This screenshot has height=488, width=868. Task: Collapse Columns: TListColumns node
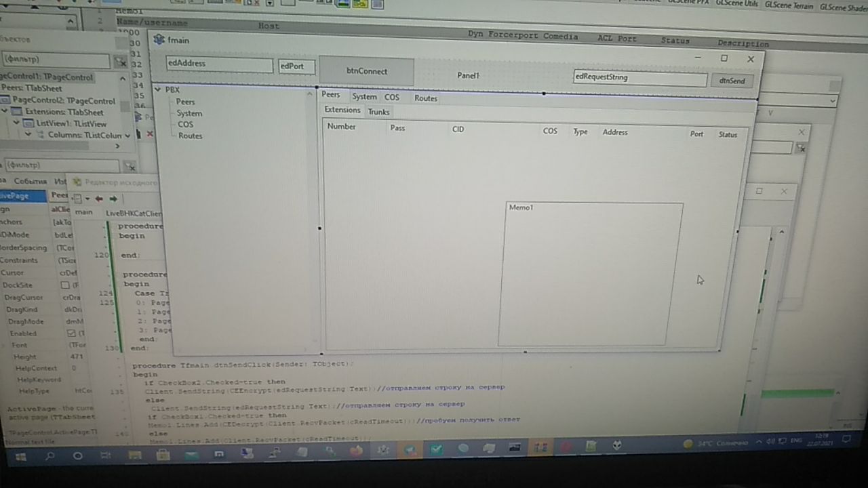click(28, 135)
